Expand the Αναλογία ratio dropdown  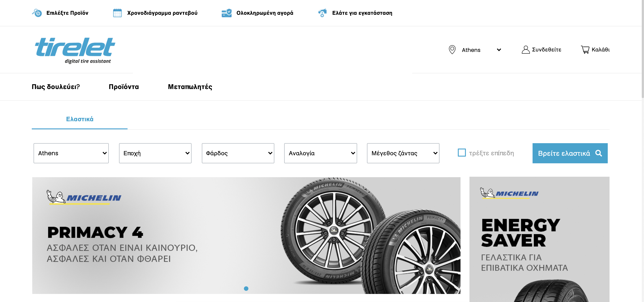tap(320, 153)
